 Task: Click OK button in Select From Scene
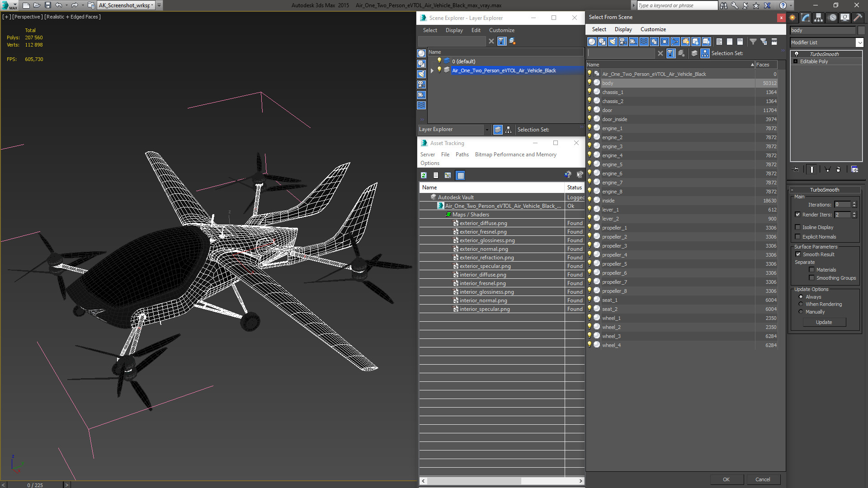[x=726, y=479]
